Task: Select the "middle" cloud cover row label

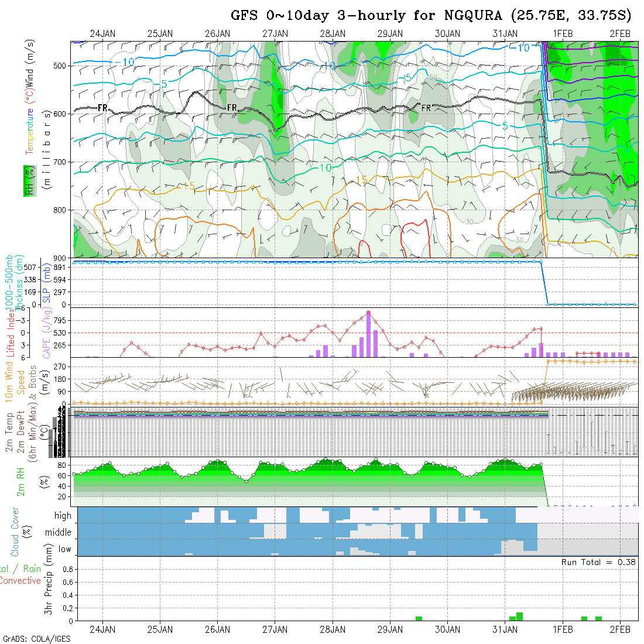Action: [x=59, y=532]
